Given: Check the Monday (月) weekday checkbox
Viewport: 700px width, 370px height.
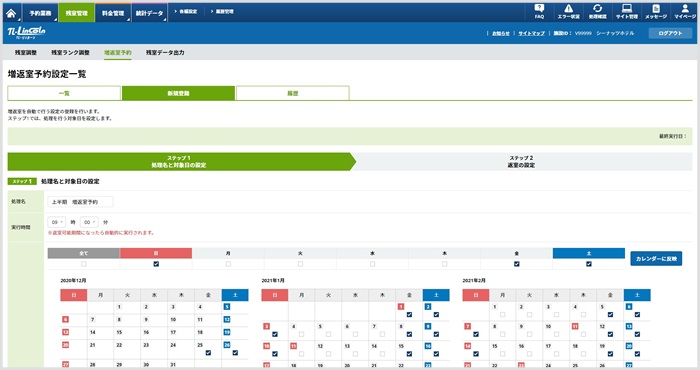Looking at the screenshot, I should (228, 264).
